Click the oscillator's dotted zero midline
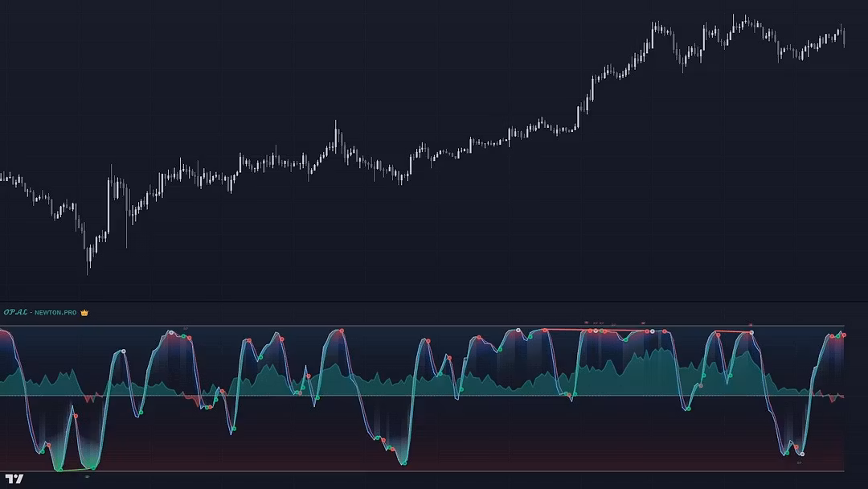The height and width of the screenshot is (489, 868). (434, 396)
